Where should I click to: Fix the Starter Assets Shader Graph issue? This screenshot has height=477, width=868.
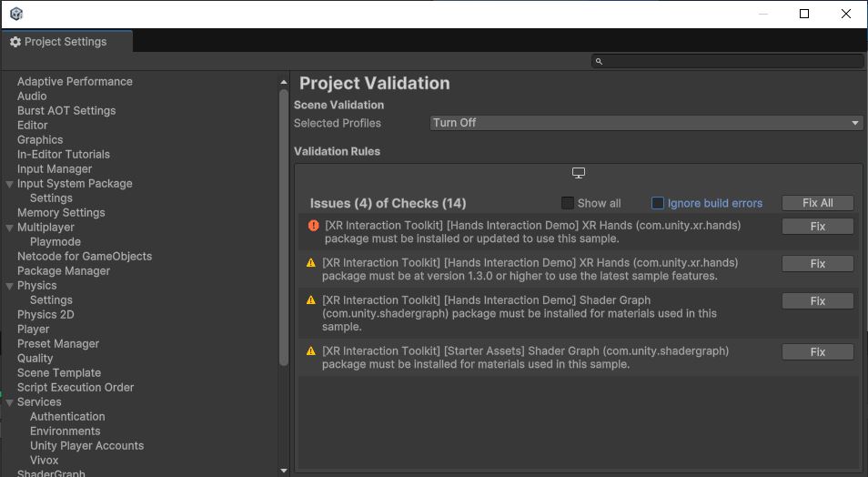click(817, 351)
